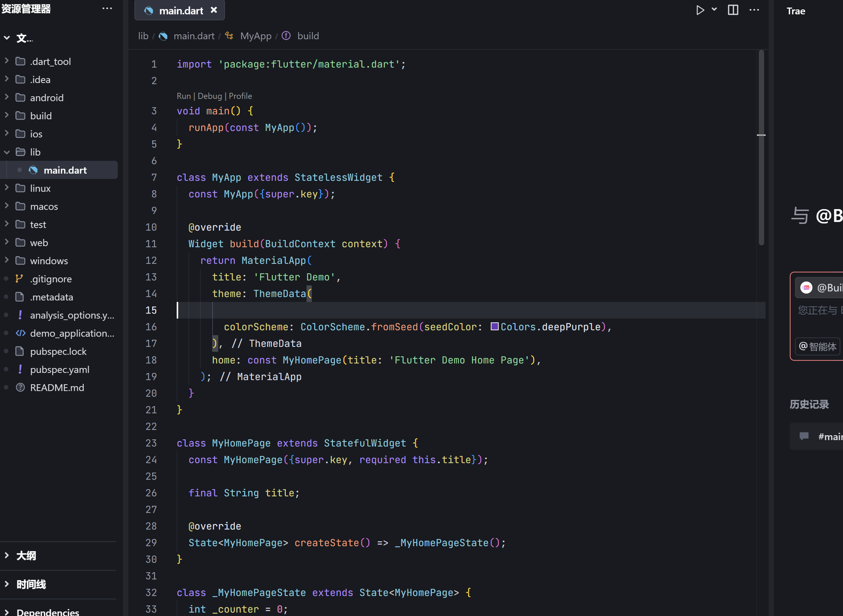Click the split editor icon
This screenshot has height=616, width=843.
coord(733,10)
